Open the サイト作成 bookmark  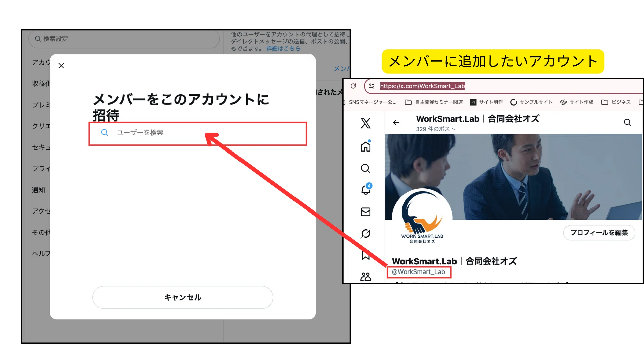click(577, 102)
